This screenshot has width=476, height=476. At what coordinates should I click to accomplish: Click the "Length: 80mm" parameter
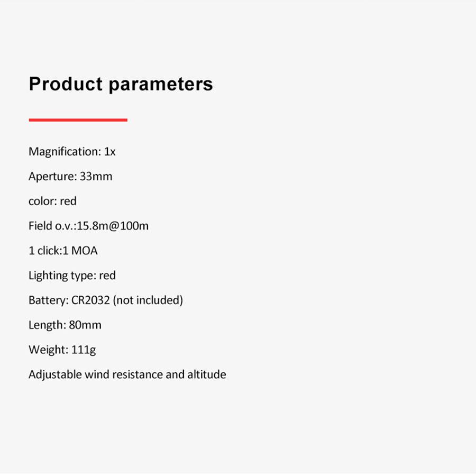click(x=65, y=325)
